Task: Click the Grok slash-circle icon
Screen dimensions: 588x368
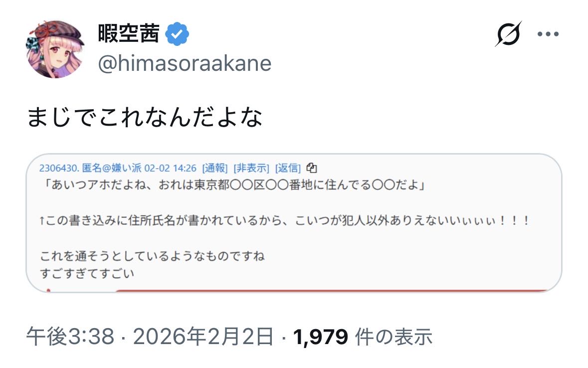Action: pos(508,34)
